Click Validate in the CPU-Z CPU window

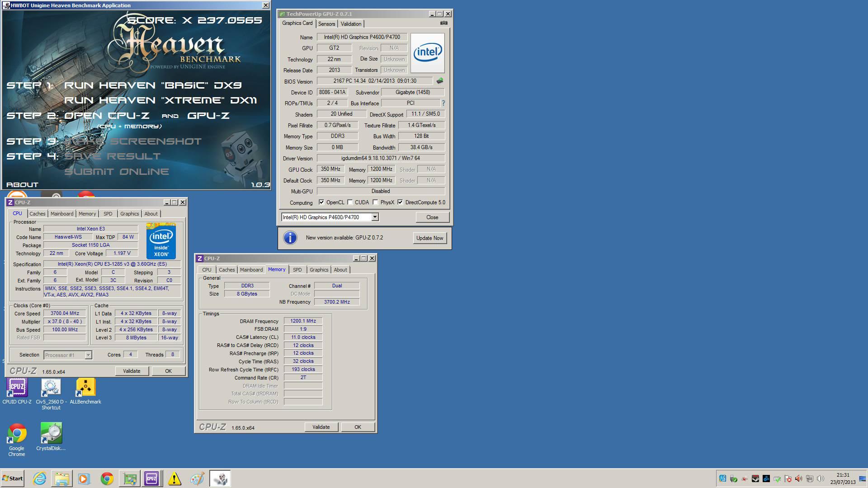pyautogui.click(x=132, y=371)
